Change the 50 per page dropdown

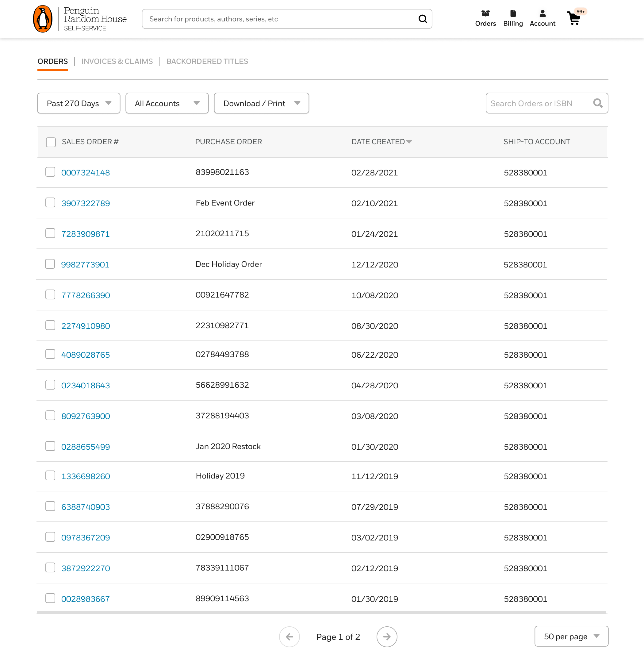pos(571,636)
